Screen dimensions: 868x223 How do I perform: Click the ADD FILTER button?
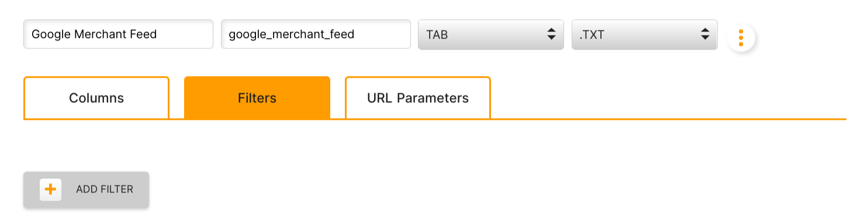86,190
